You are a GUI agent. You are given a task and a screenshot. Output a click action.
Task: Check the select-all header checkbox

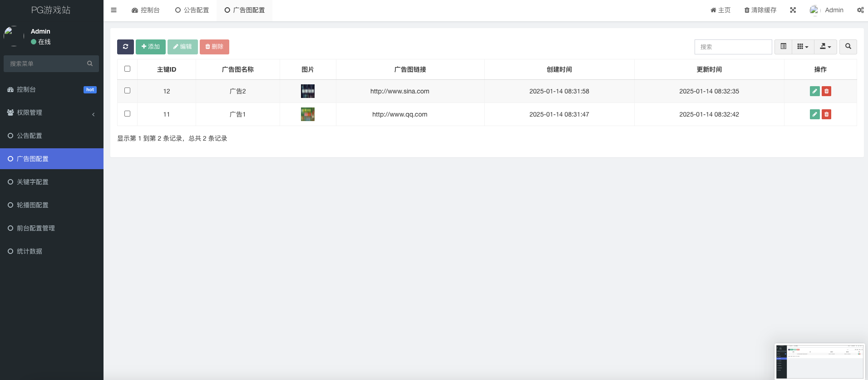[127, 69]
